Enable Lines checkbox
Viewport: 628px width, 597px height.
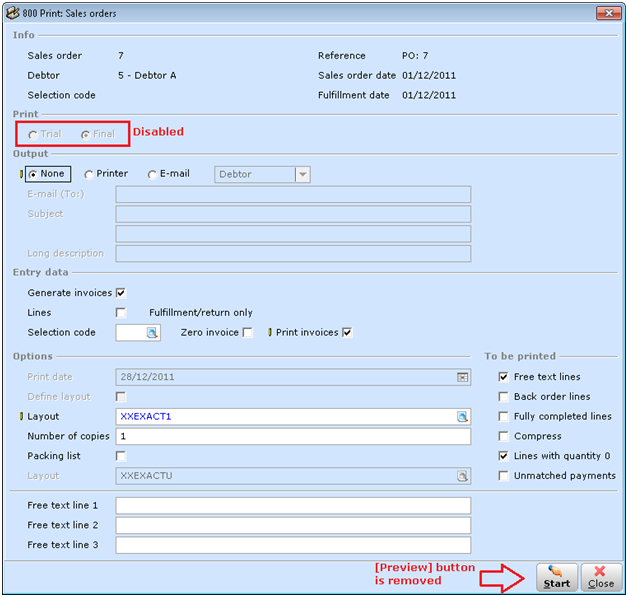[x=121, y=313]
